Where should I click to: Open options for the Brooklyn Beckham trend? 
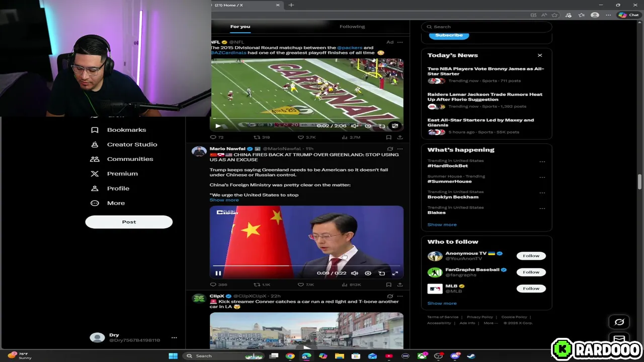pos(542,193)
